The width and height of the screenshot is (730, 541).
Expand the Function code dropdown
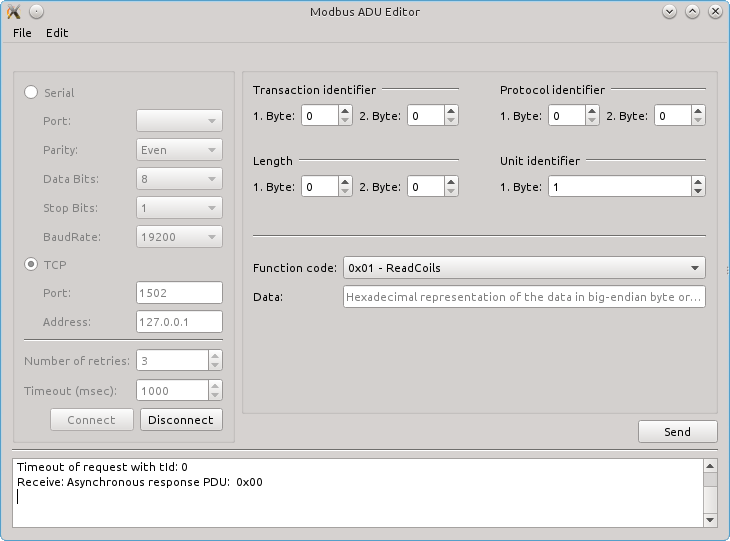click(x=524, y=268)
